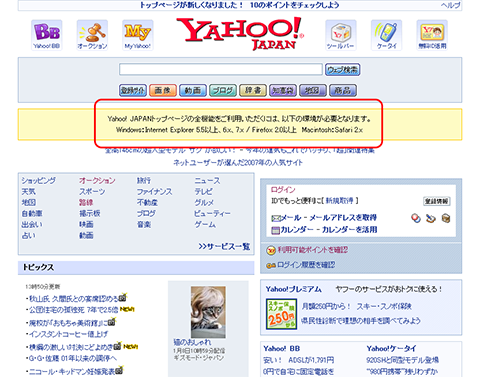The image size is (480, 377).
Task: Click the points coin icon beside 利用可能ポイントを確認
Action: pos(271,250)
